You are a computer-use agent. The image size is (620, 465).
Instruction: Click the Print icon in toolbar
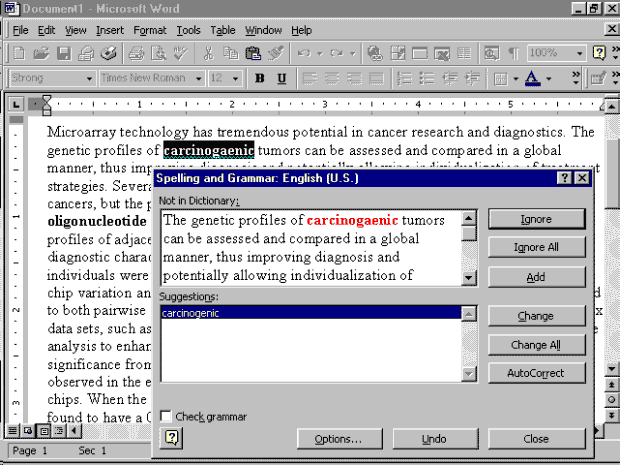pyautogui.click(x=136, y=53)
